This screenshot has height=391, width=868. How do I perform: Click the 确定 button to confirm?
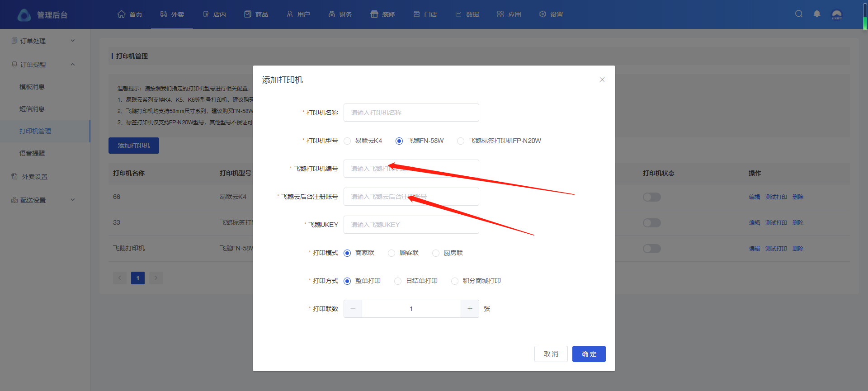589,354
